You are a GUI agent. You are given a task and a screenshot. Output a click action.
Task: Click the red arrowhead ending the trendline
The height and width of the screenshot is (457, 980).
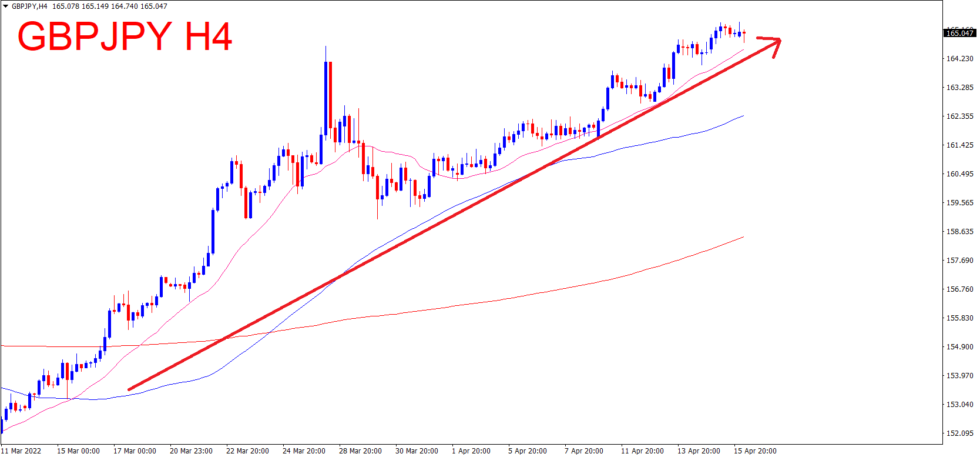(x=774, y=44)
